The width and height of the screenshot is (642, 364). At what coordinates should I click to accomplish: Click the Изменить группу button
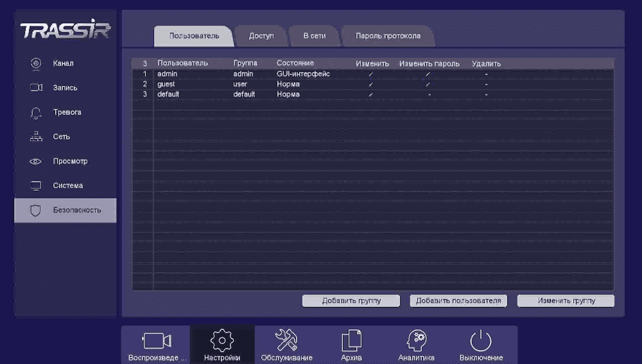click(x=566, y=300)
